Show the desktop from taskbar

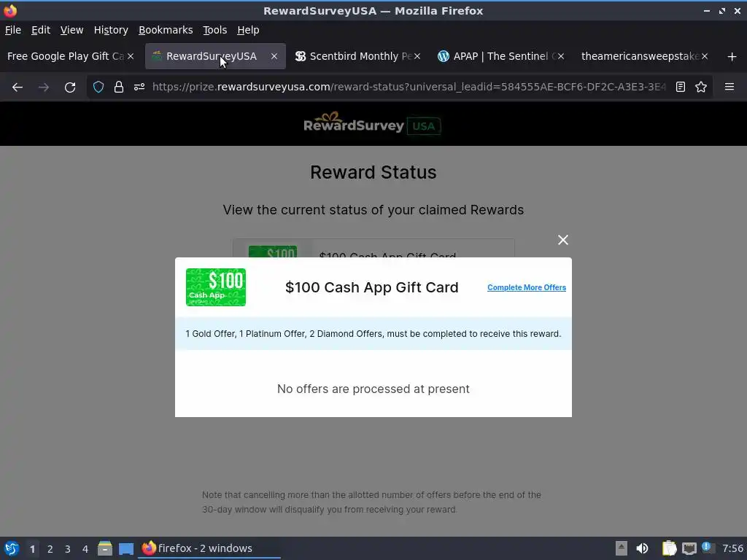[126, 549]
